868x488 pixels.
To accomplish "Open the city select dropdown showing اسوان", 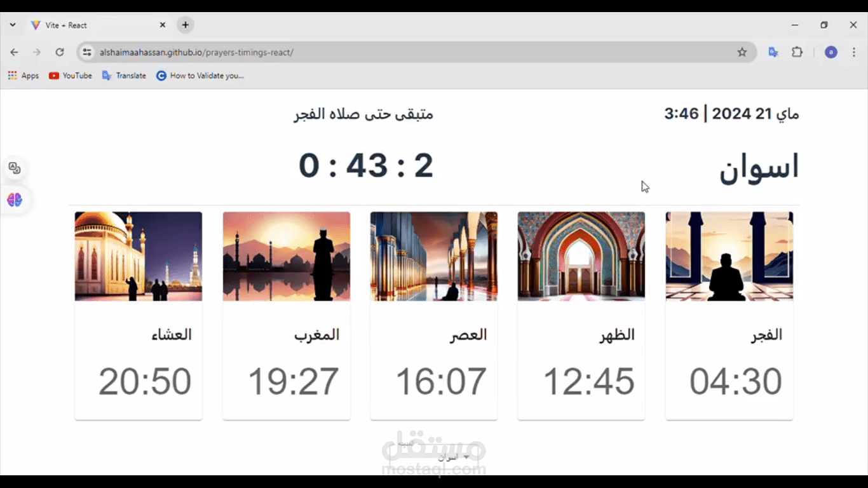I will click(x=434, y=456).
